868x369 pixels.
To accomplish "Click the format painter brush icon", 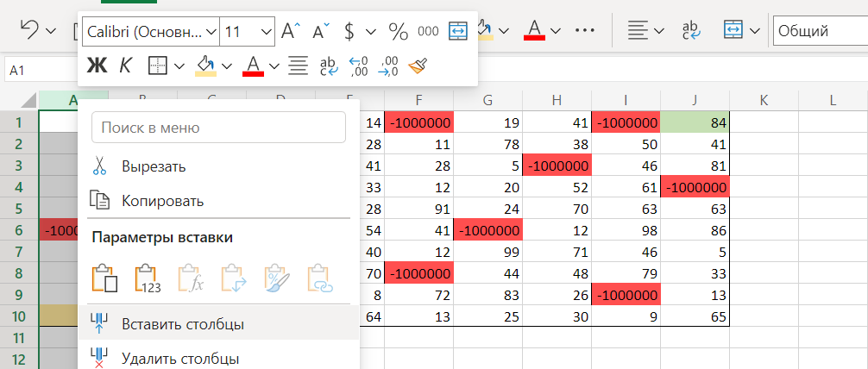I will (418, 65).
